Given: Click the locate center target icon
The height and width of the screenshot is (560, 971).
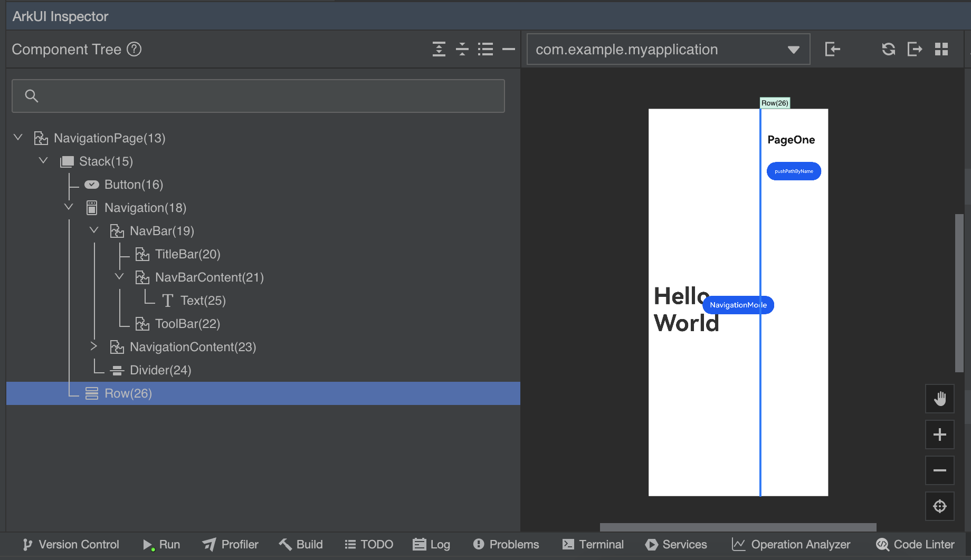Looking at the screenshot, I should tap(940, 506).
